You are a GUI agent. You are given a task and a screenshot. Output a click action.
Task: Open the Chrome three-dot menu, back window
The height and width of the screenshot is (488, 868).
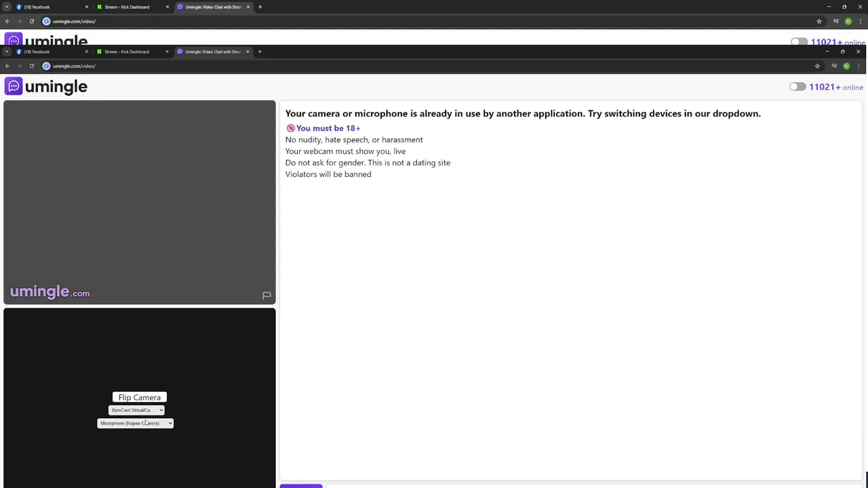pos(860,21)
